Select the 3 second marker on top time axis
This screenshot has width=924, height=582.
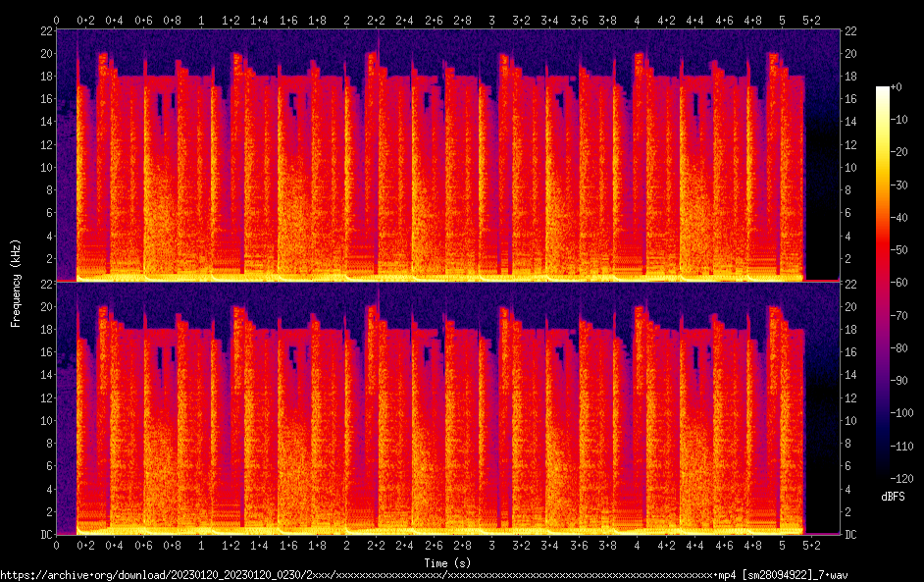pos(491,20)
